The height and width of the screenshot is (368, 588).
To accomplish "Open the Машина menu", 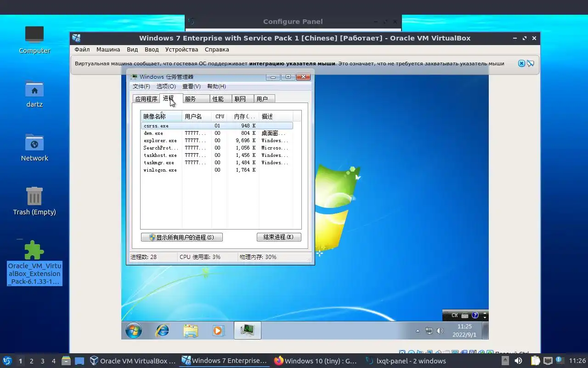I will 108,49.
